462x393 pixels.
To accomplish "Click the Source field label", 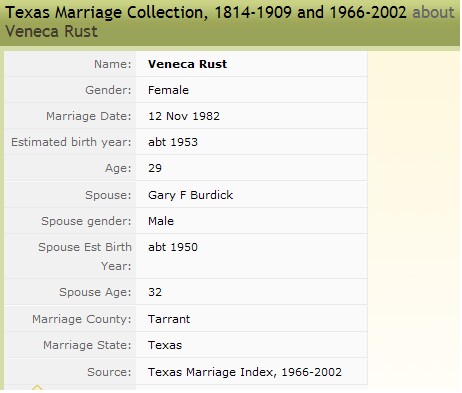I will [109, 372].
